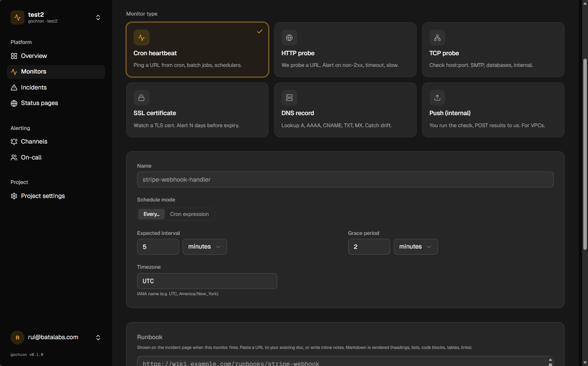
Task: Click the Timezone UTC input field
Action: point(207,281)
